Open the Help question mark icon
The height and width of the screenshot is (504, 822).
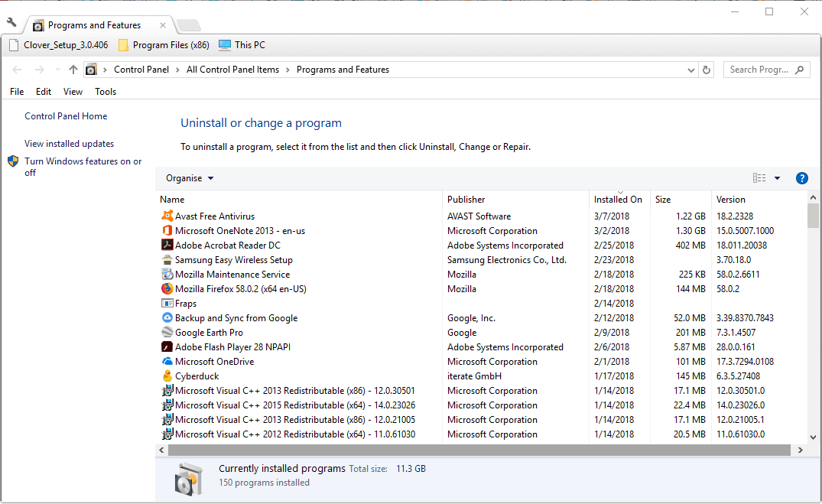coord(801,178)
